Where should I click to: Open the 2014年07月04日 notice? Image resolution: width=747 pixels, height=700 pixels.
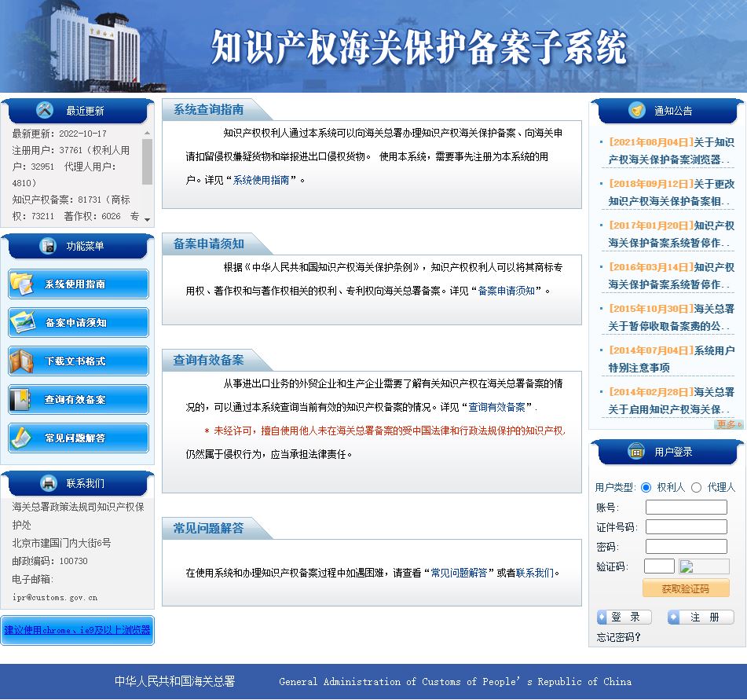pos(671,359)
